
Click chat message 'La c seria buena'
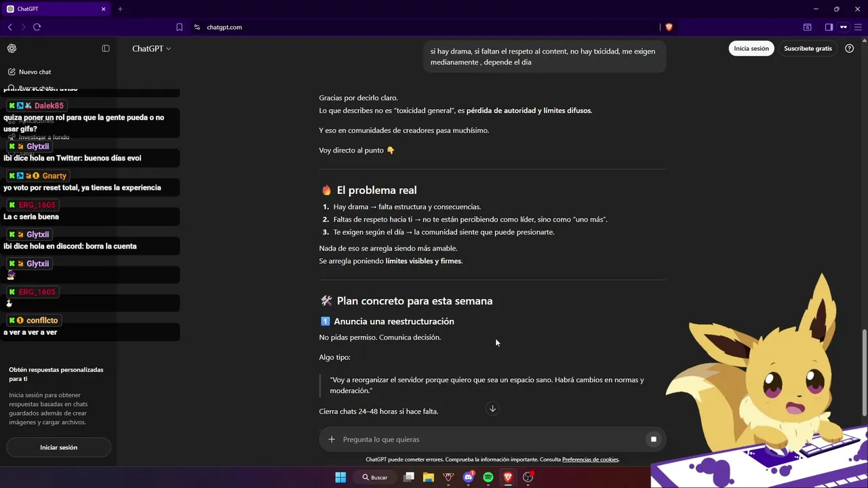(31, 217)
